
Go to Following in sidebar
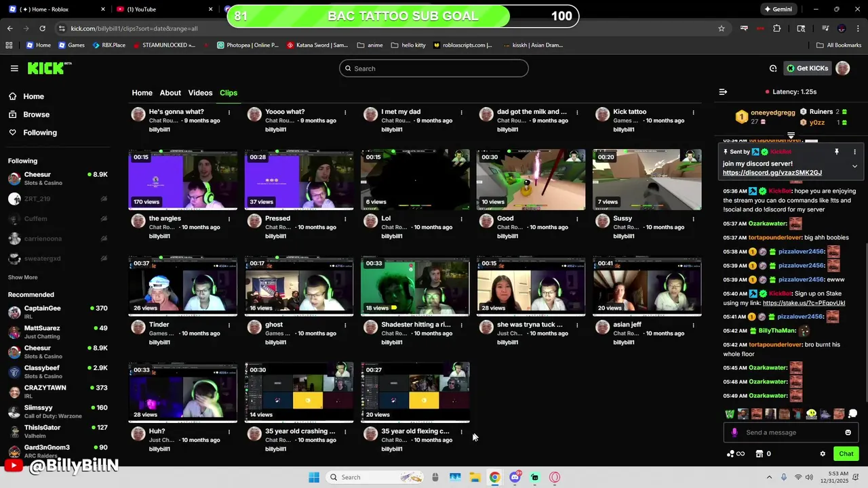40,133
